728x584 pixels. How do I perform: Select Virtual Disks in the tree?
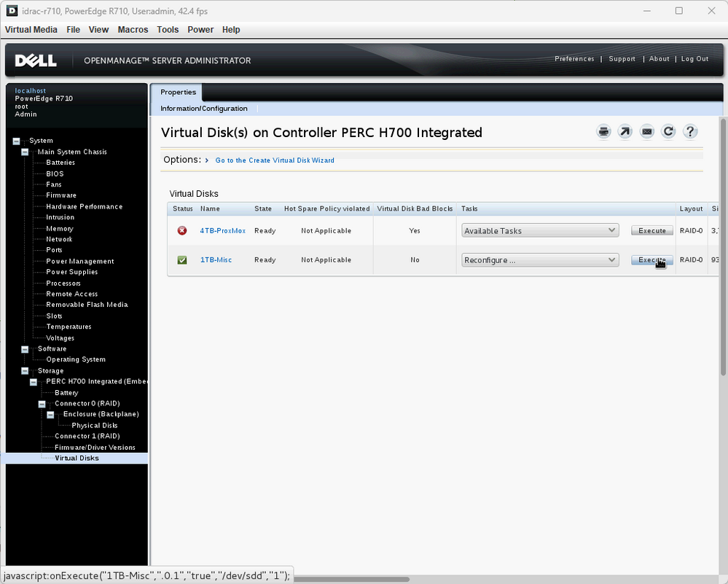(x=77, y=458)
